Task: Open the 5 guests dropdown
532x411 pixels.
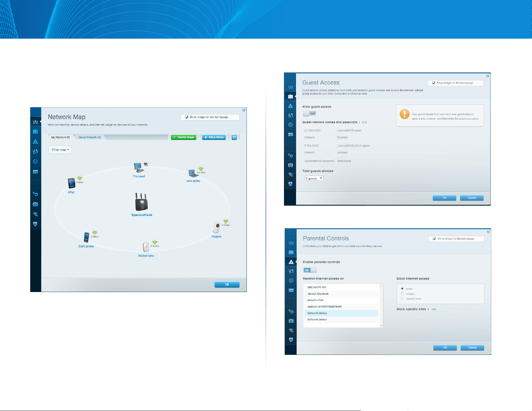Action: tap(314, 178)
